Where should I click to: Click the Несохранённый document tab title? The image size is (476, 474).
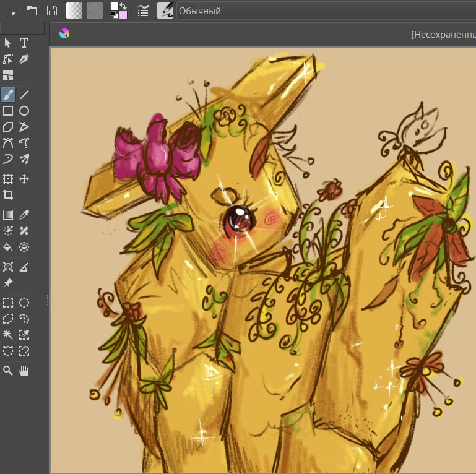click(444, 35)
